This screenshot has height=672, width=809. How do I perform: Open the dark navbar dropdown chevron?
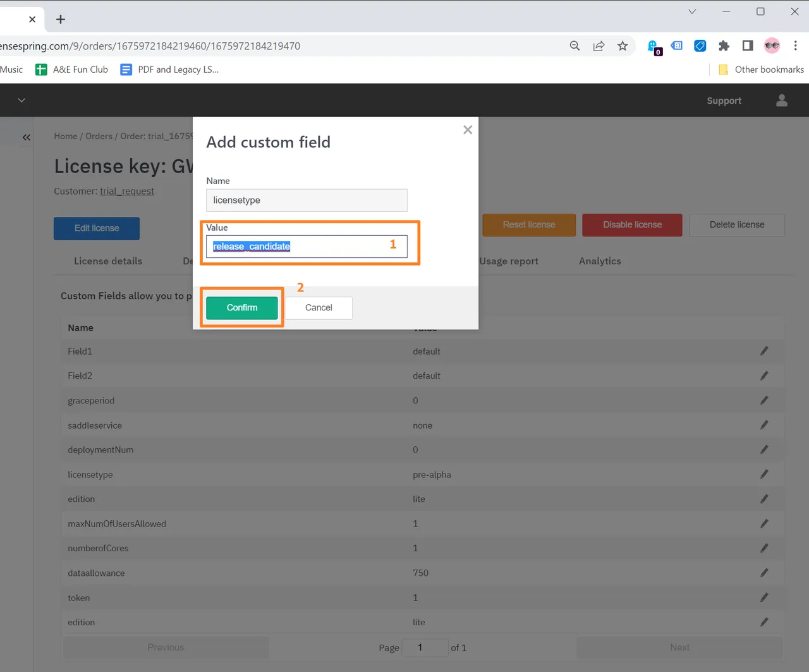click(x=21, y=100)
